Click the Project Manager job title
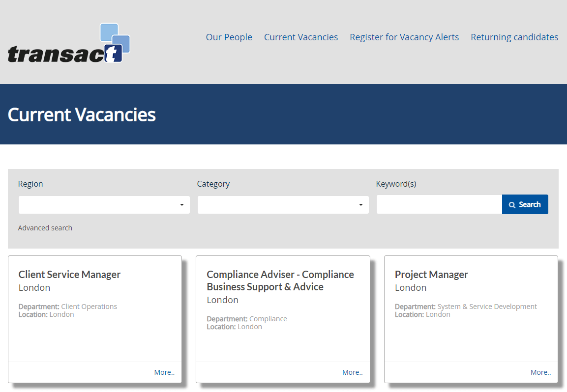The width and height of the screenshot is (567, 392). click(x=431, y=274)
